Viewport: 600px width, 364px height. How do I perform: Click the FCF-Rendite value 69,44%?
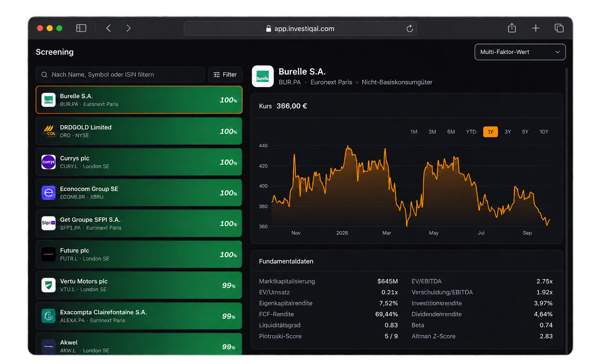[386, 314]
